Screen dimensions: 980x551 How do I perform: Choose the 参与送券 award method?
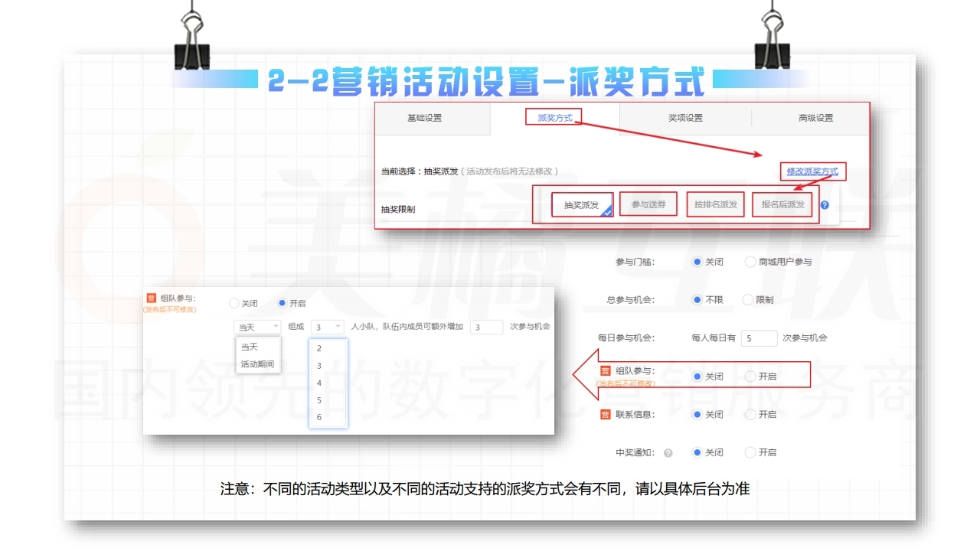[x=648, y=204]
